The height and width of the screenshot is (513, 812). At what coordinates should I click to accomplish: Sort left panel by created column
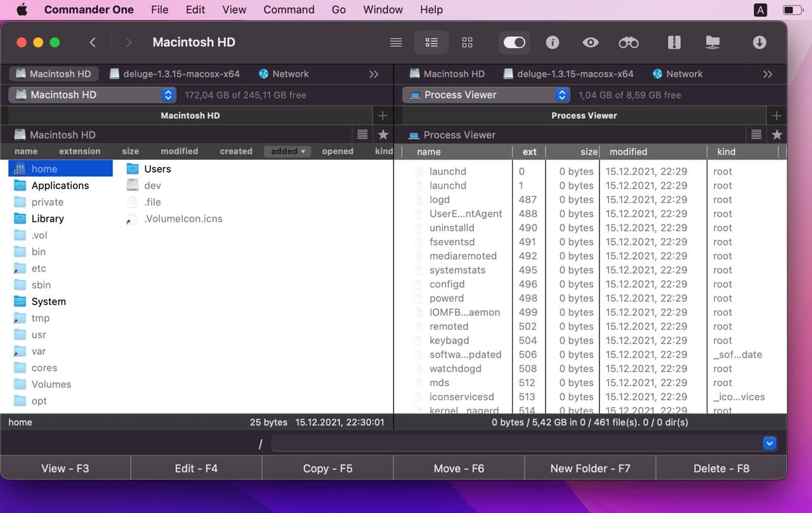(236, 151)
